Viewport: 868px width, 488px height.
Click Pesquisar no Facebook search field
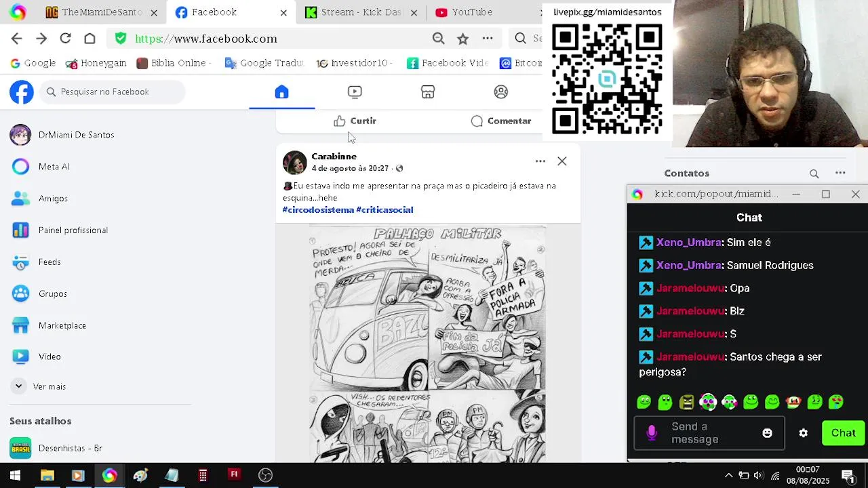(112, 91)
